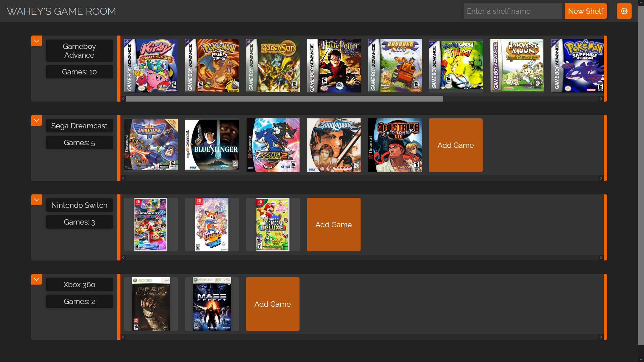Click right scroll arrow of Xbox 360 shelf

(x=601, y=337)
